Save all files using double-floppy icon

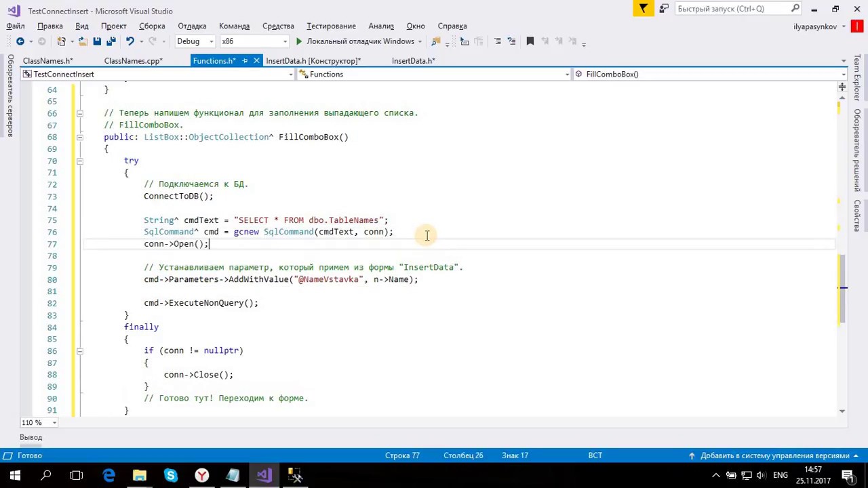click(111, 41)
